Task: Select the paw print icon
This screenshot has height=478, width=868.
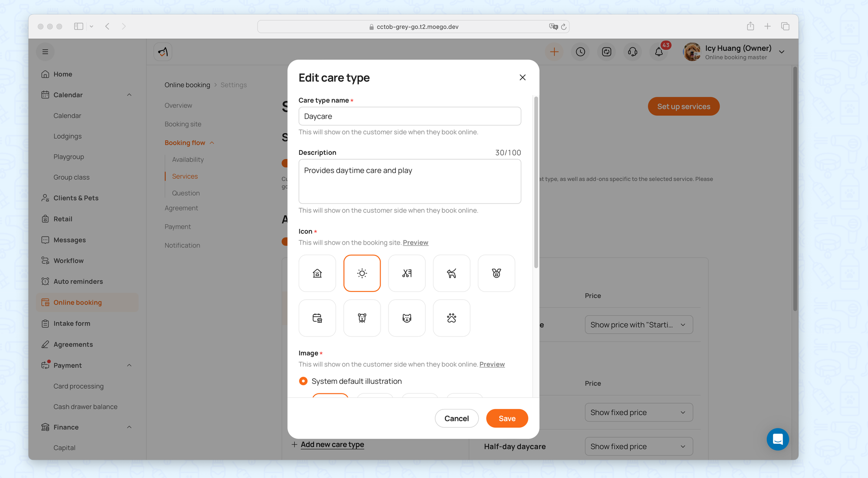Action: (x=451, y=318)
